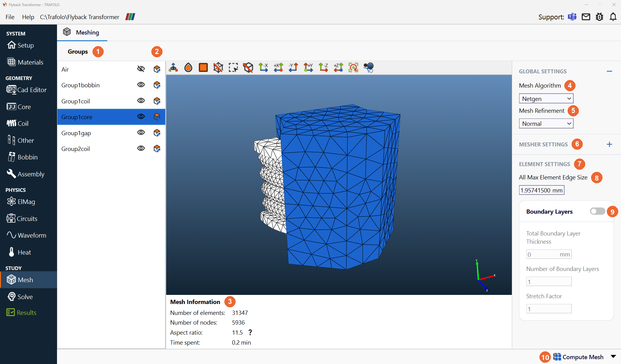621x364 pixels.
Task: Click the orange droplet opacity icon
Action: pyautogui.click(x=188, y=67)
